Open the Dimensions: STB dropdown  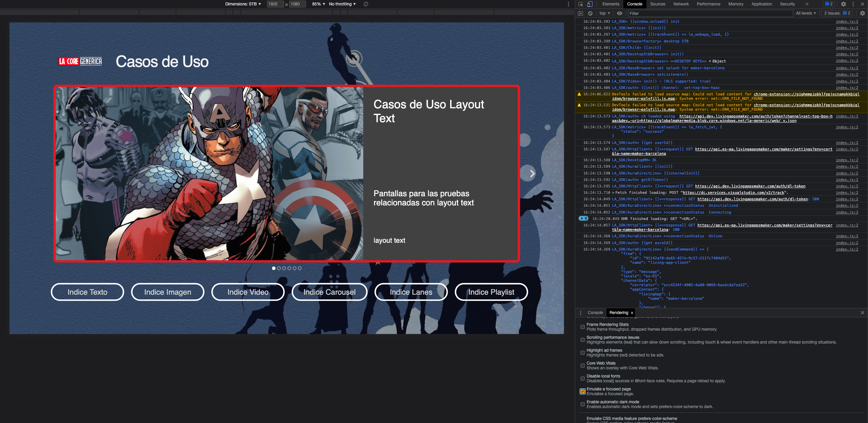click(x=243, y=4)
